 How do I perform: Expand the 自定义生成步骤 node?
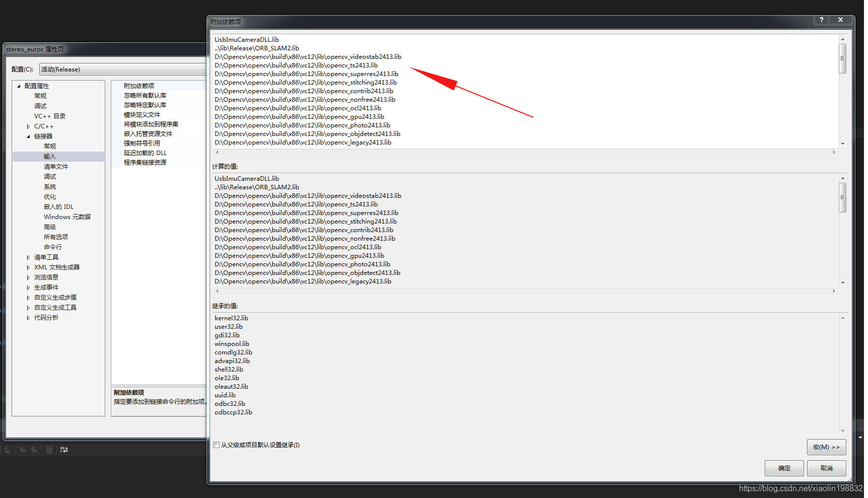coord(28,298)
